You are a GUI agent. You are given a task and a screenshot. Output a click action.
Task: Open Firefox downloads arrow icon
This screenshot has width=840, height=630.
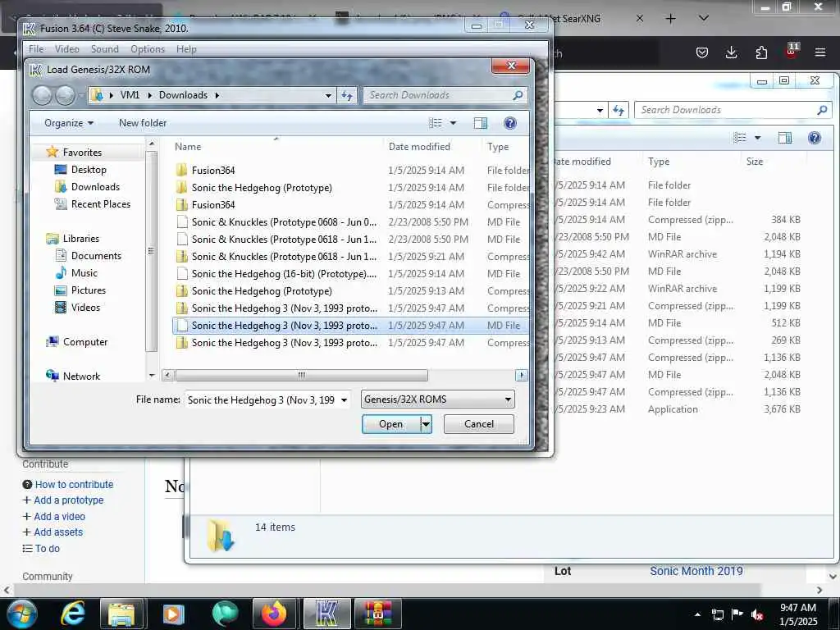pyautogui.click(x=731, y=52)
